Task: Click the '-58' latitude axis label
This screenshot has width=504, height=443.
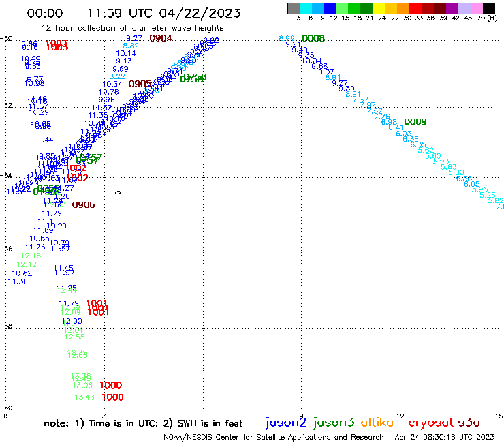Action: pyautogui.click(x=6, y=326)
